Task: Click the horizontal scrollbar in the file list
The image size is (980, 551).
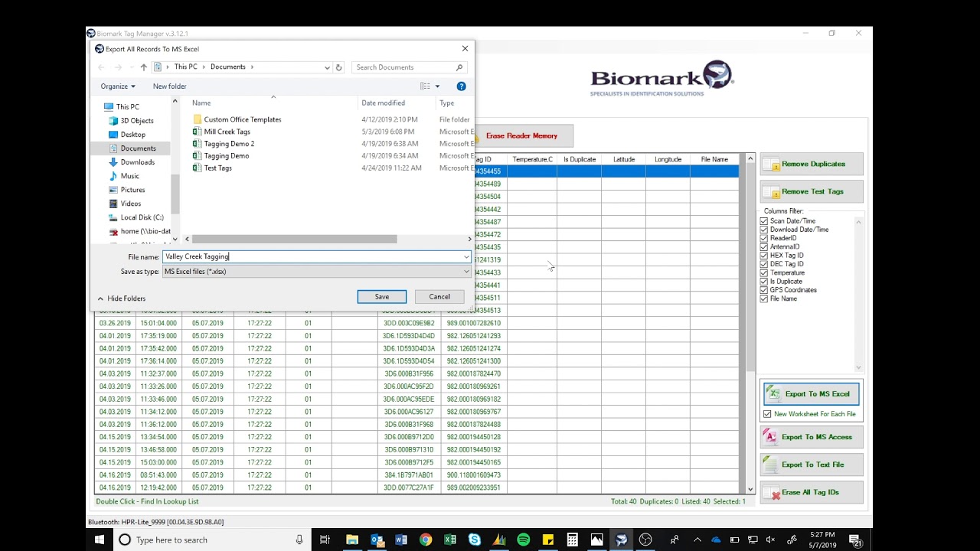Action: pyautogui.click(x=294, y=239)
